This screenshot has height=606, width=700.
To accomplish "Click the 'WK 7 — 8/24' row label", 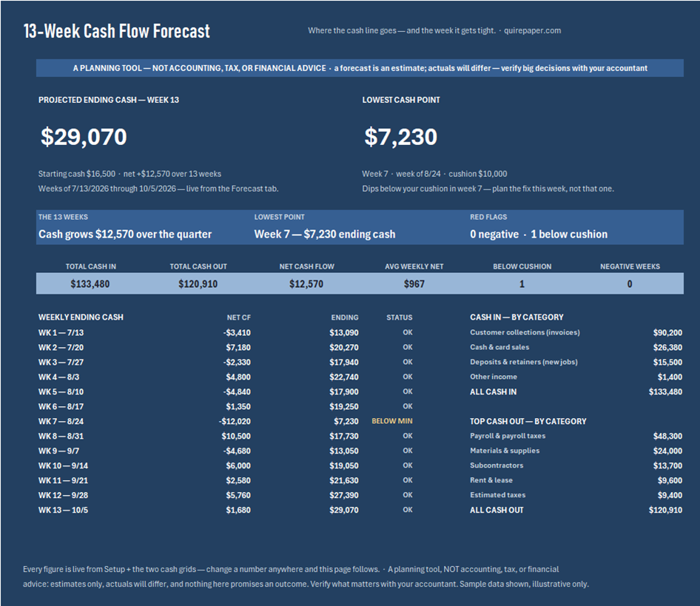I will pos(61,421).
